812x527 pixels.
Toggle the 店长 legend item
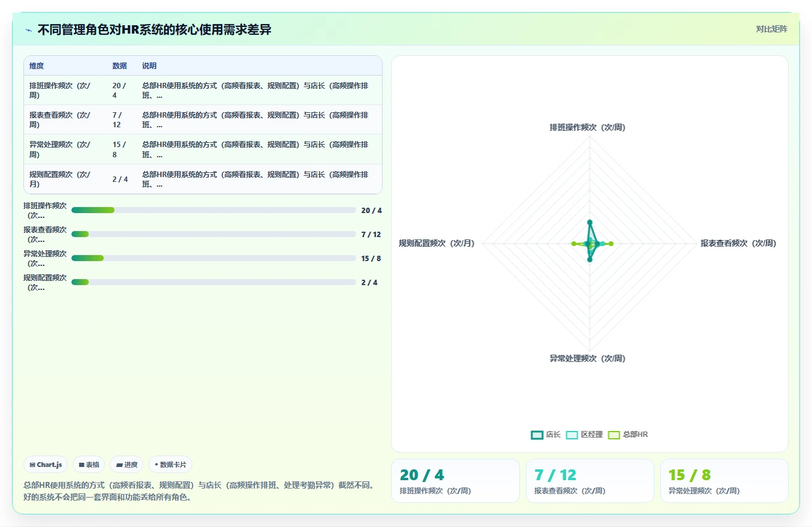(546, 435)
